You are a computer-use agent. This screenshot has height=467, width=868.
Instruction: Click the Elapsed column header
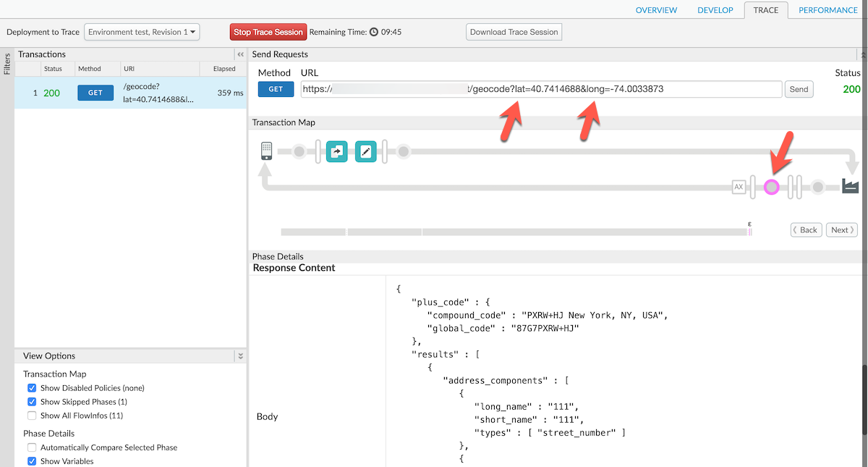tap(224, 69)
